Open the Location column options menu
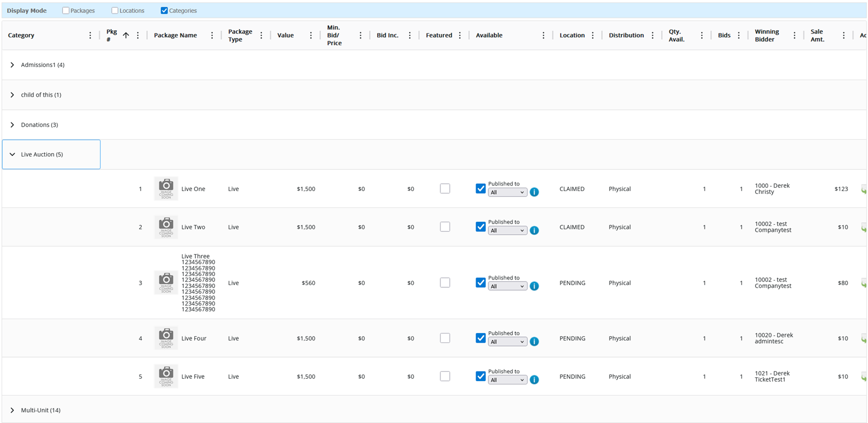 (593, 35)
